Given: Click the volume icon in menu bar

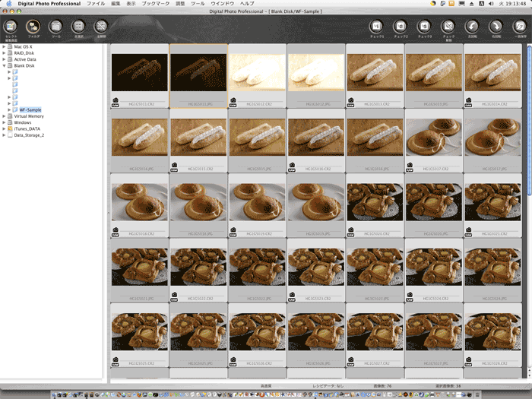Looking at the screenshot, I should click(491, 3).
